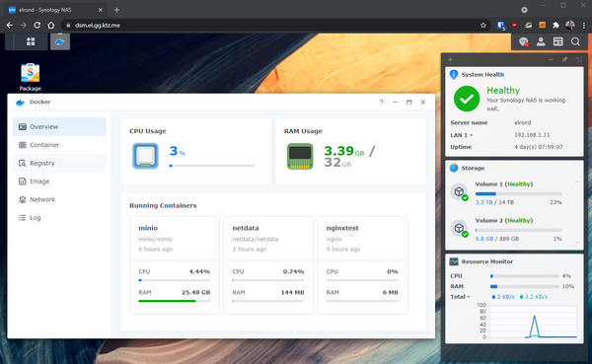592x364 pixels.
Task: Add a widget with the plus icon
Action: click(450, 59)
